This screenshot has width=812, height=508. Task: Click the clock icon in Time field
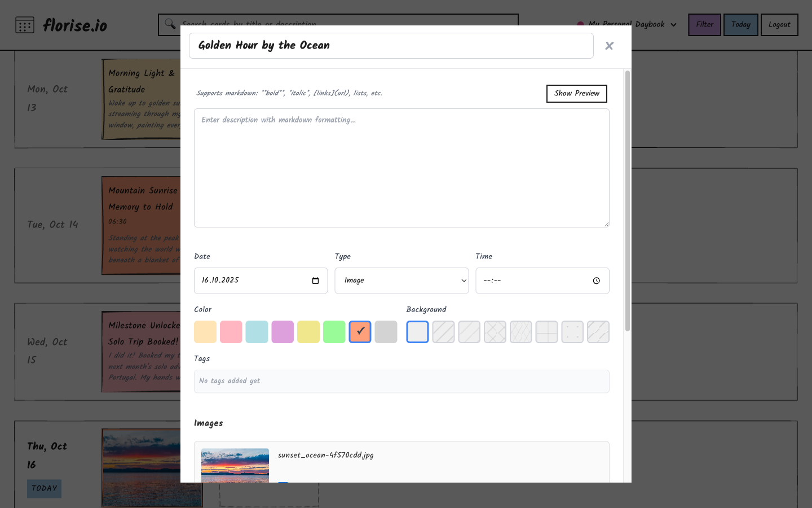click(x=596, y=281)
